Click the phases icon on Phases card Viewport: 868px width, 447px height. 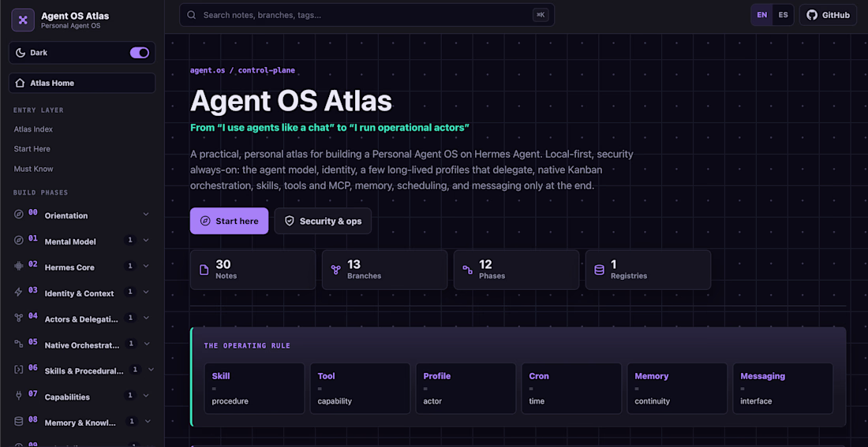coord(467,270)
